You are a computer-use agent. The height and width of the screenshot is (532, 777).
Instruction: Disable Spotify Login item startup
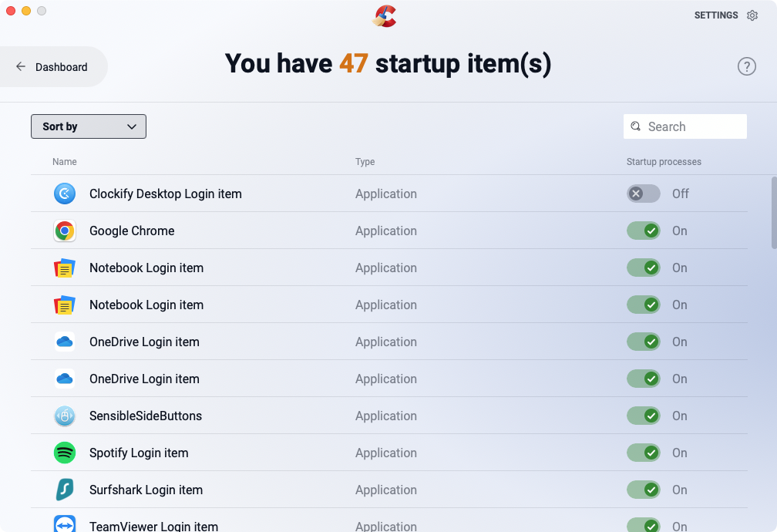(x=643, y=453)
